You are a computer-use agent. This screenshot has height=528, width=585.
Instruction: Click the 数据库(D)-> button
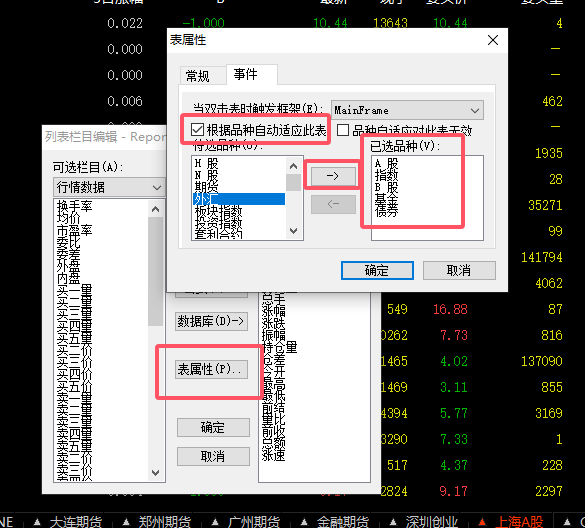coord(211,321)
